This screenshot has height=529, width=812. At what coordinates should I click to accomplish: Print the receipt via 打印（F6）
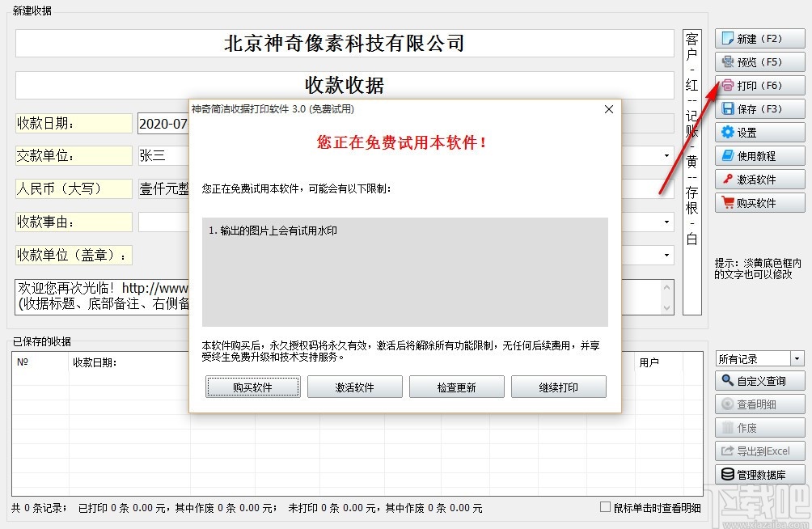[x=759, y=85]
